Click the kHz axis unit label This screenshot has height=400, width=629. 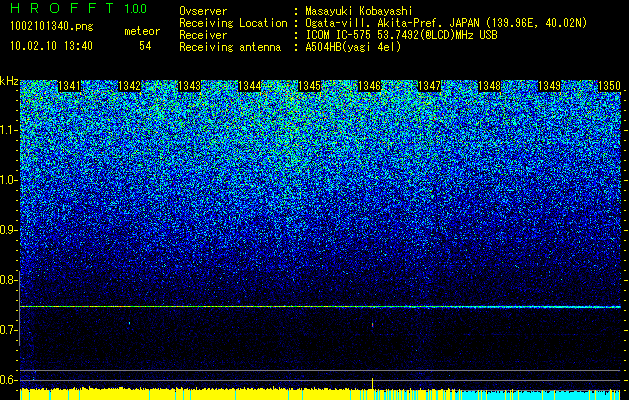coord(9,81)
